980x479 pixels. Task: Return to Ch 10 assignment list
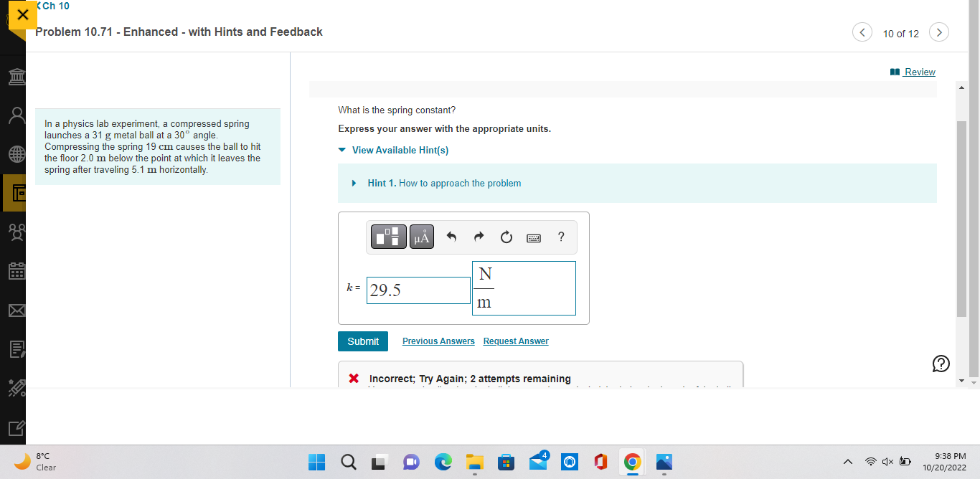tap(53, 6)
